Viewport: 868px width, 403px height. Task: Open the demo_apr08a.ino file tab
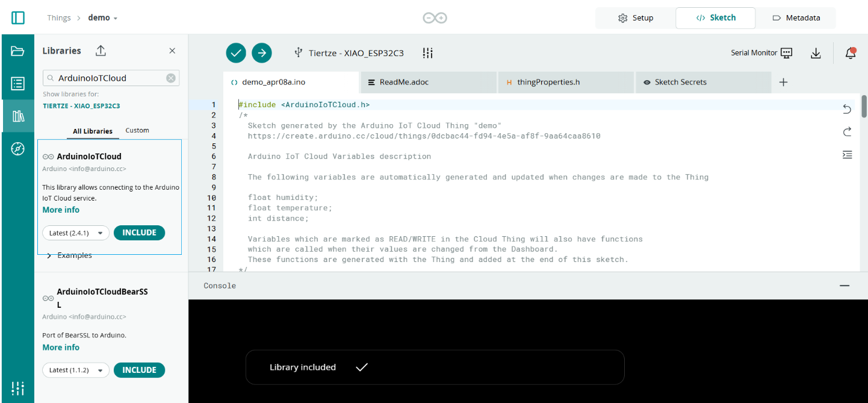click(291, 82)
